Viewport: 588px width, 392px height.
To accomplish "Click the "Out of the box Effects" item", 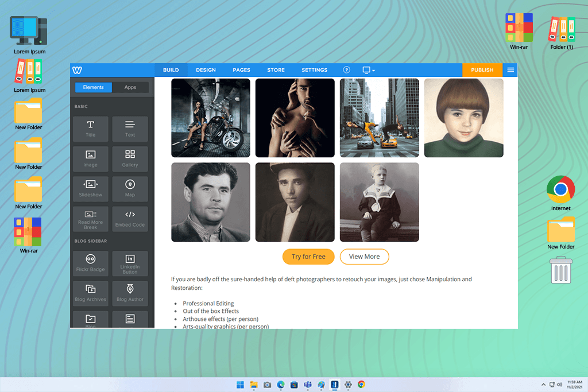I will coord(211,311).
